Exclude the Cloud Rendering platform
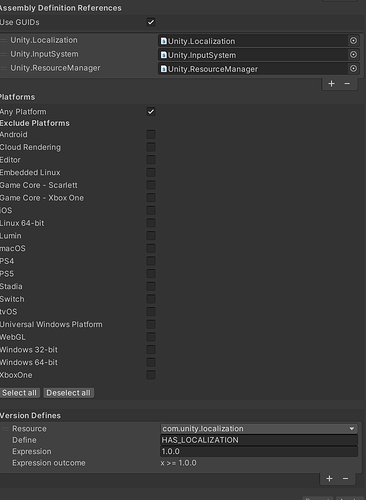This screenshot has height=500, width=366. click(151, 147)
